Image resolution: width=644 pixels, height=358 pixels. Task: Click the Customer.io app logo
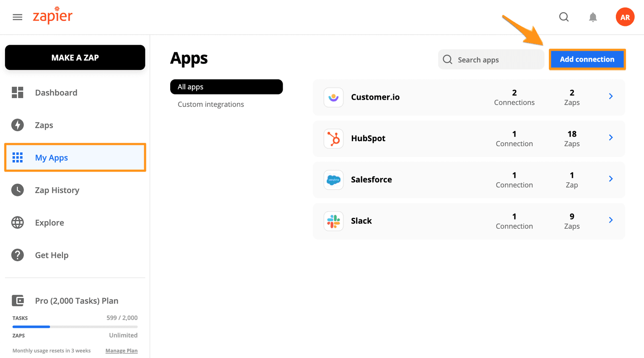tap(334, 97)
